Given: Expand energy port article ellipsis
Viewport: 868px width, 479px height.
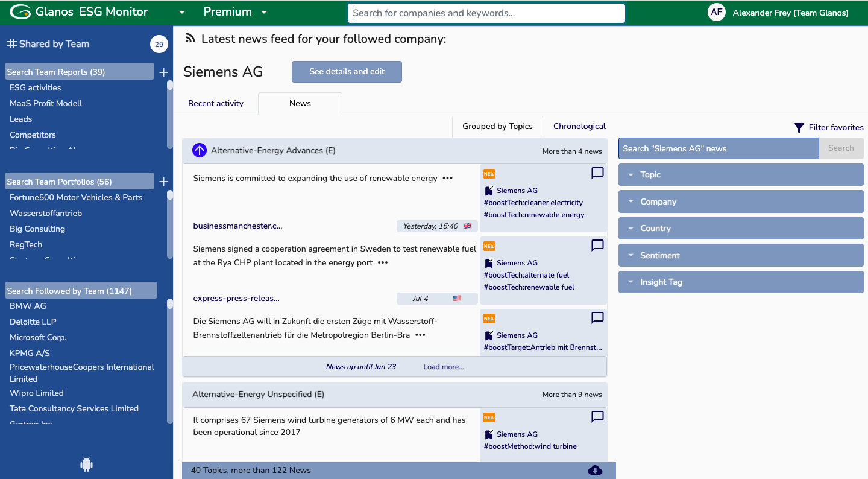Looking at the screenshot, I should click(383, 263).
